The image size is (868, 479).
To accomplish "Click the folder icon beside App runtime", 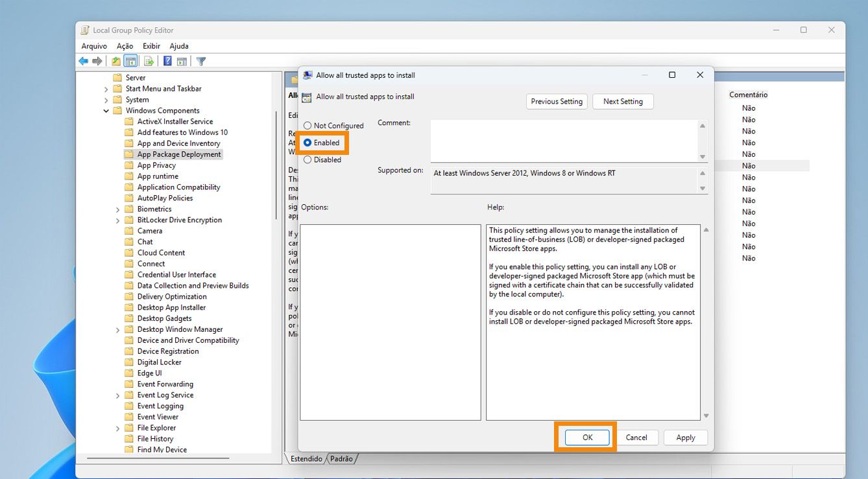I will [x=128, y=176].
